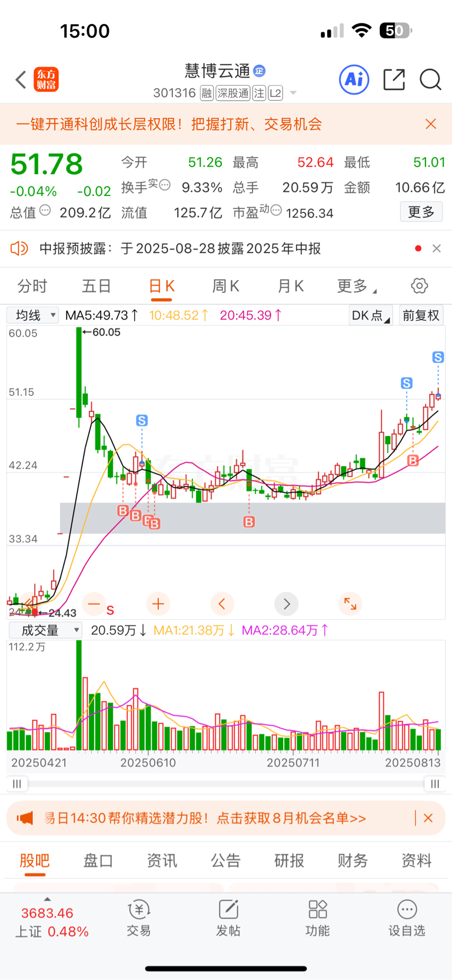Switch to the 分时 tab

(32, 286)
